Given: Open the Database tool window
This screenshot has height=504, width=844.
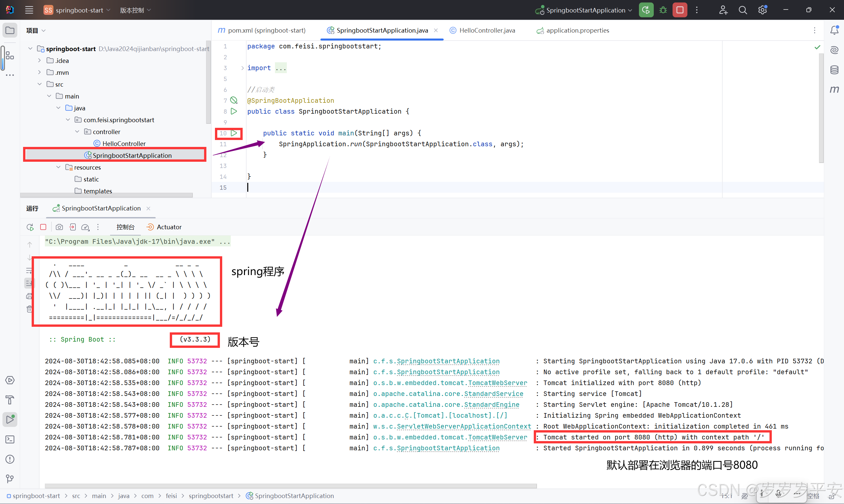Looking at the screenshot, I should pos(834,70).
